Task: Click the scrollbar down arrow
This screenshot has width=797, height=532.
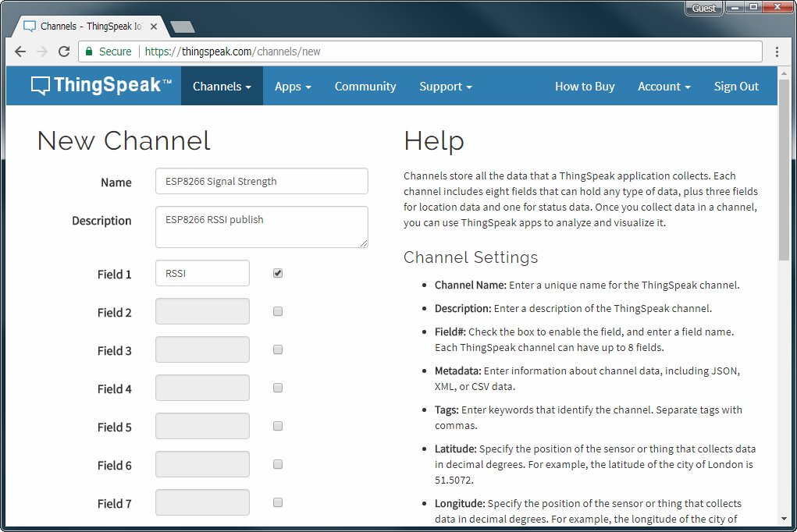Action: [x=783, y=519]
